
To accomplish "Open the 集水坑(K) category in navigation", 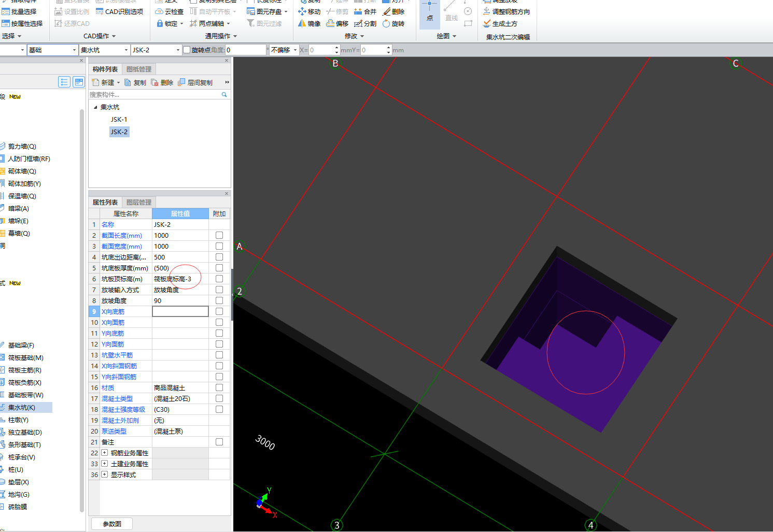I will (x=26, y=408).
